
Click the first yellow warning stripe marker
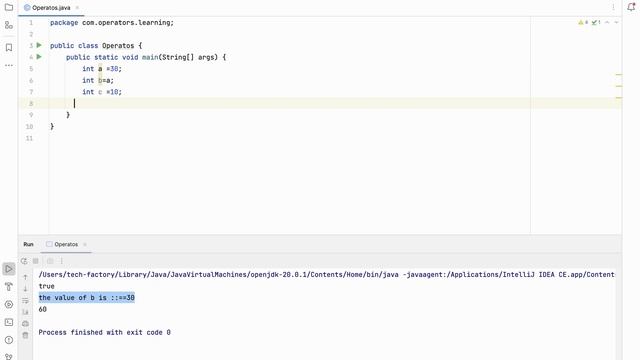pos(619,75)
